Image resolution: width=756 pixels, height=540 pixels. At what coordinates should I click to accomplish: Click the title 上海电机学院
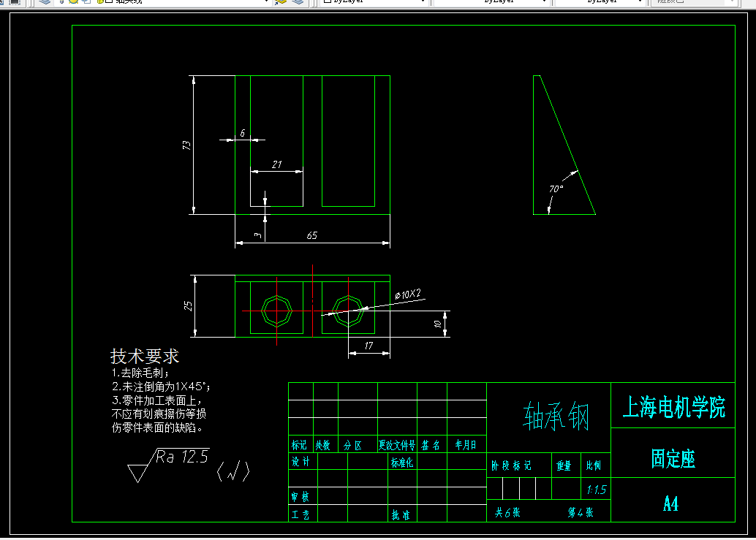673,408
